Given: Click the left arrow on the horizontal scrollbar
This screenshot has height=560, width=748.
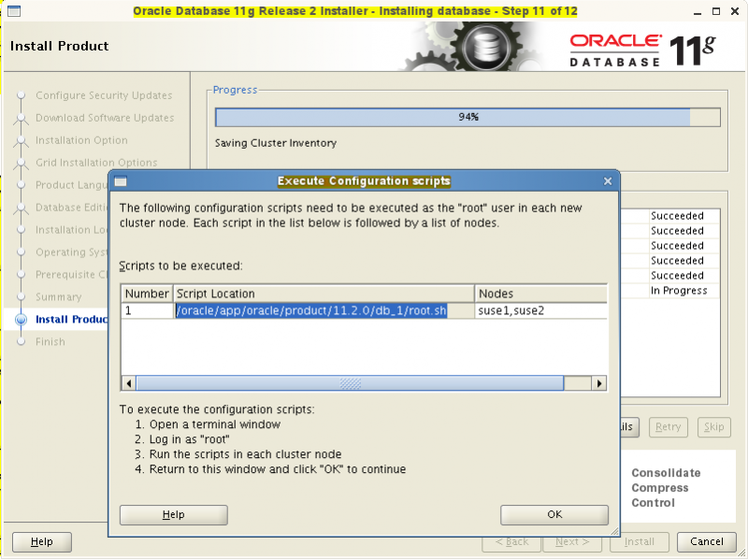Looking at the screenshot, I should pyautogui.click(x=128, y=382).
